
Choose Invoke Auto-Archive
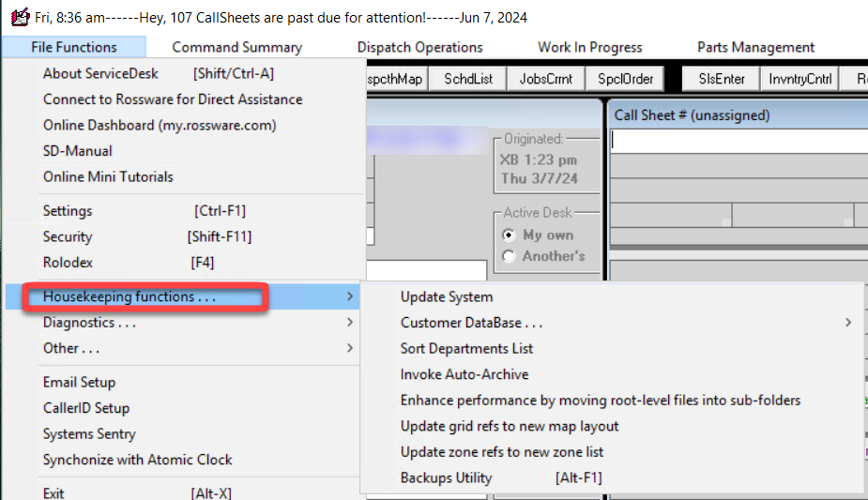612,374
